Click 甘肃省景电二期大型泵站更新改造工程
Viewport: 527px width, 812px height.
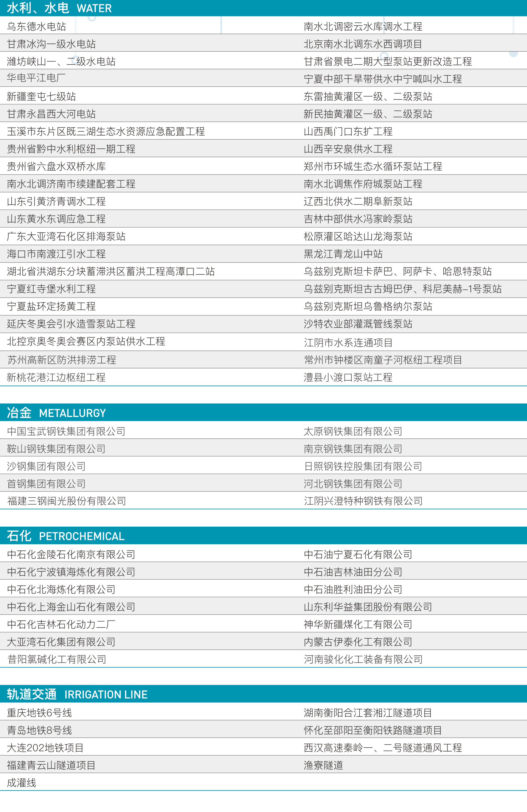pyautogui.click(x=388, y=61)
